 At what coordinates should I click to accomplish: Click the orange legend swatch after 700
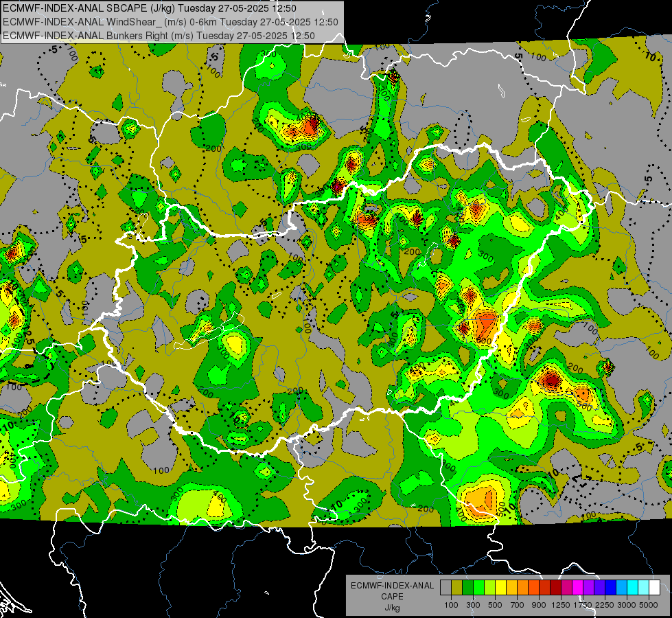(522, 588)
